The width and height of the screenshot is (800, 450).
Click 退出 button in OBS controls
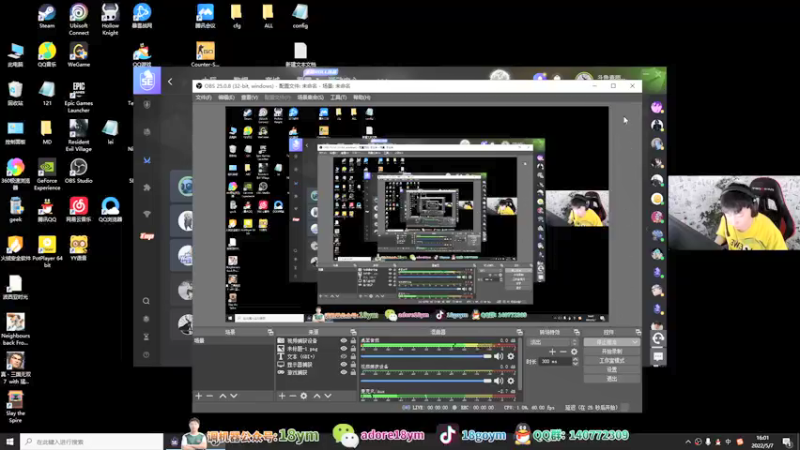(x=612, y=379)
